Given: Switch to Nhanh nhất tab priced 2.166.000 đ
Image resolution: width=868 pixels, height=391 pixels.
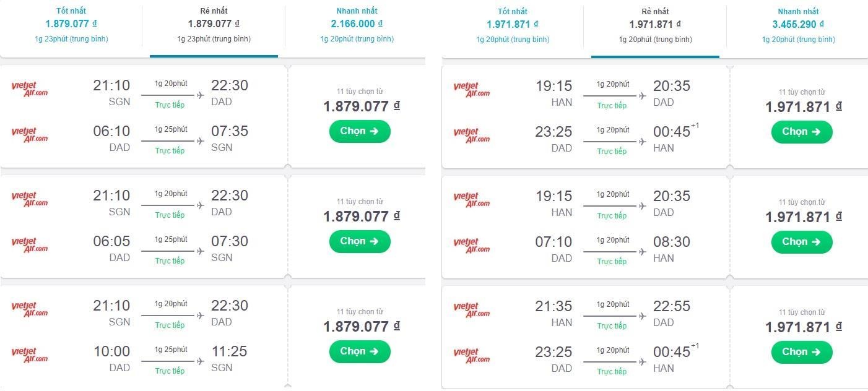Looking at the screenshot, I should coord(357,25).
